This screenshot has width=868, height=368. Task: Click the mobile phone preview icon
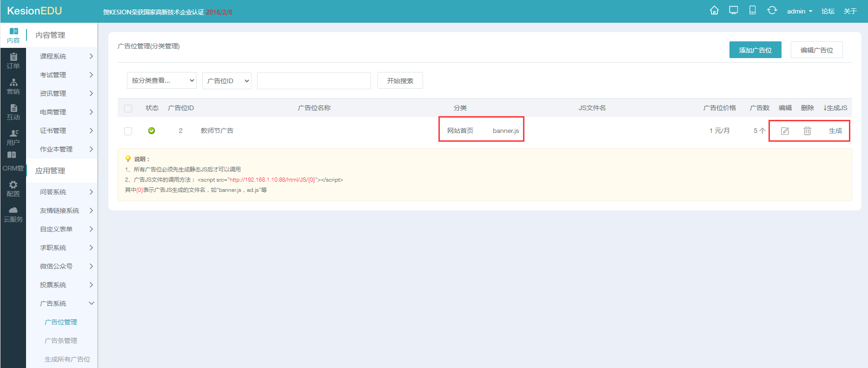752,10
